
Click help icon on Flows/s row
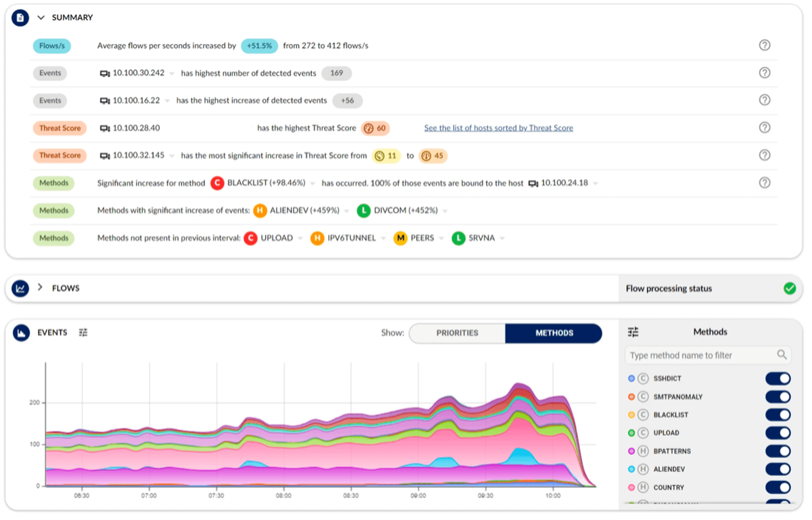[764, 45]
